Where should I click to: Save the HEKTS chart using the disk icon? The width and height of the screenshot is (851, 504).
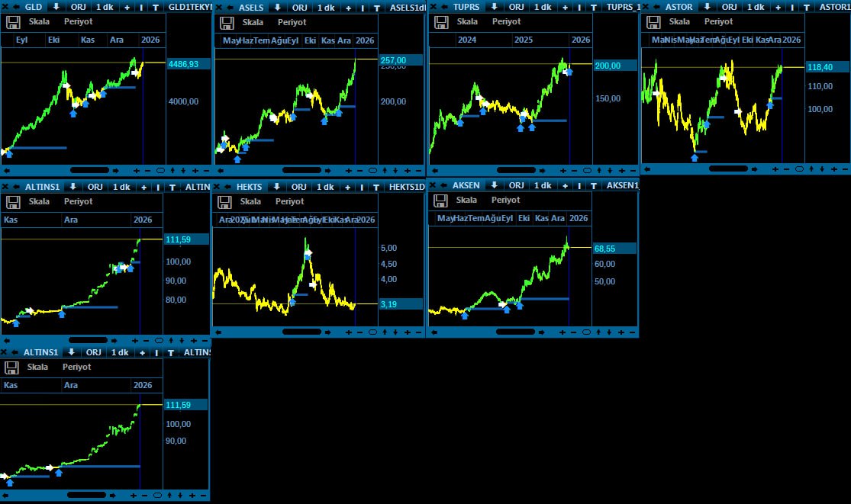point(224,202)
